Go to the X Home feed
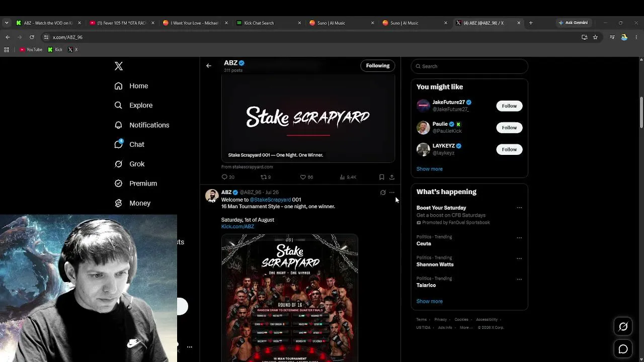 131,86
